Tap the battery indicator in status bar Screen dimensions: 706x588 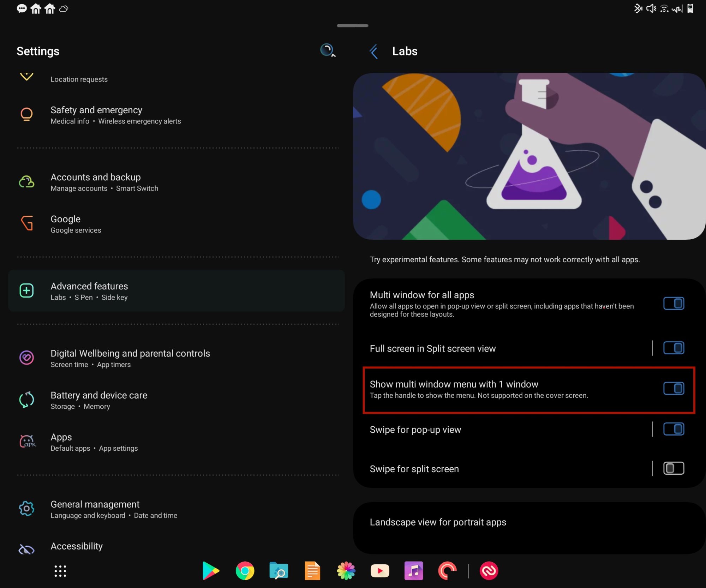690,8
